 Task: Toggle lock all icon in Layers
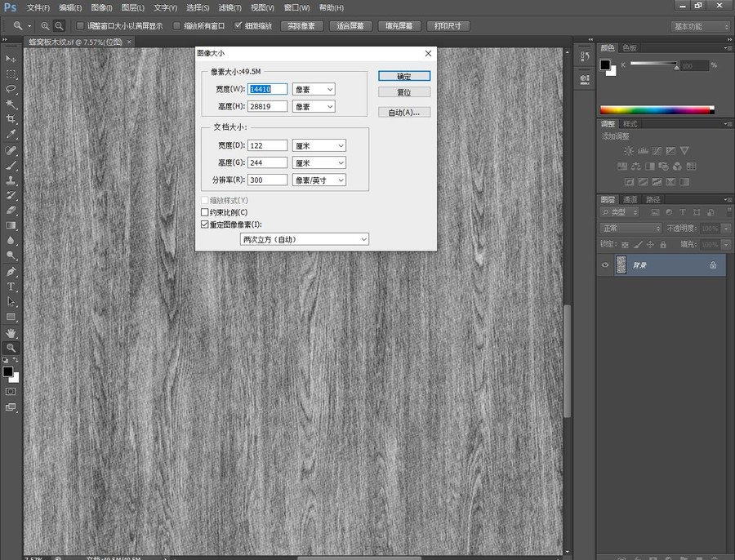663,244
